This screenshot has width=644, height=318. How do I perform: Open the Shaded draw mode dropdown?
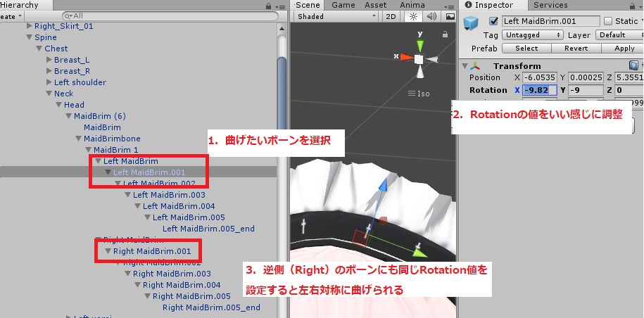click(336, 16)
